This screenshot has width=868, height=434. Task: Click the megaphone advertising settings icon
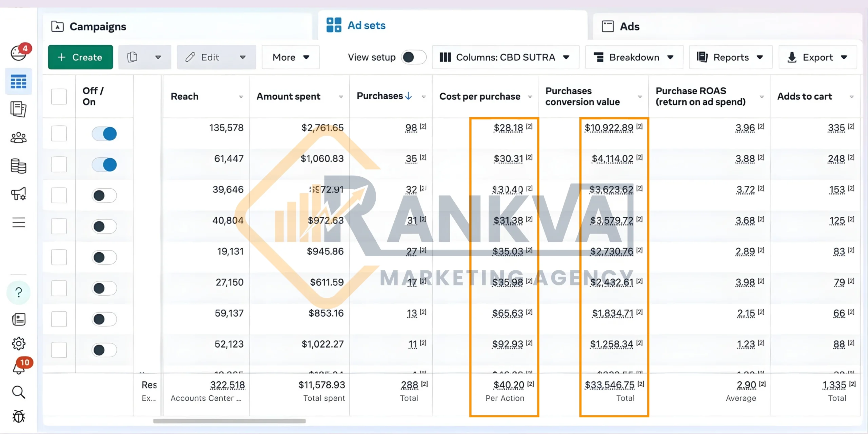[x=19, y=193]
